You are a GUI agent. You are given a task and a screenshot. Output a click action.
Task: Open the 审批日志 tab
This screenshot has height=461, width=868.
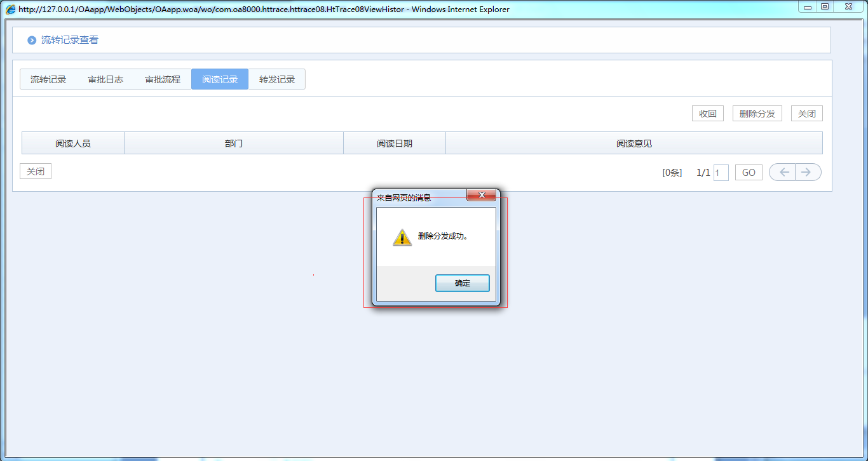coord(105,79)
